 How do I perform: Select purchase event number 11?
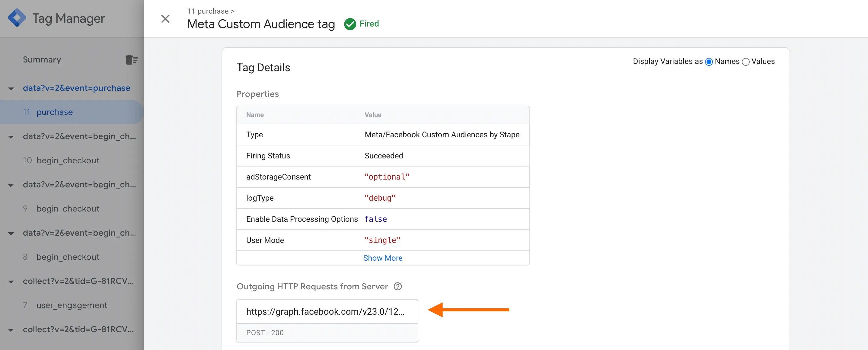[x=54, y=112]
